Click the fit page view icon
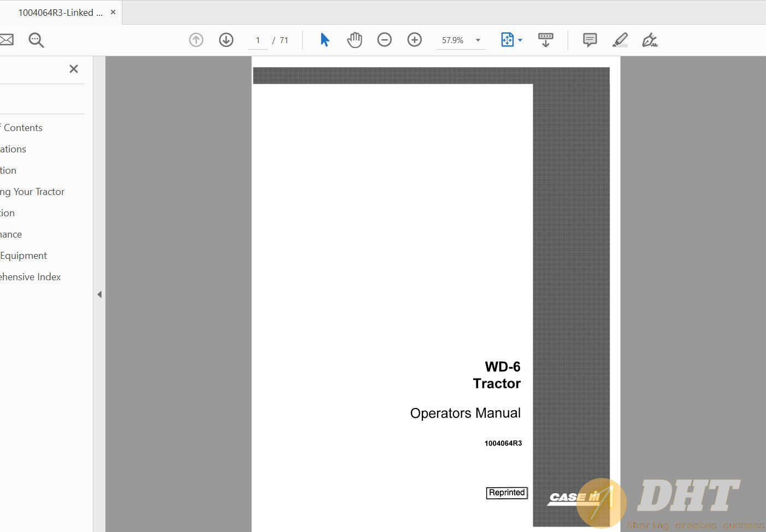The image size is (766, 532). [508, 40]
